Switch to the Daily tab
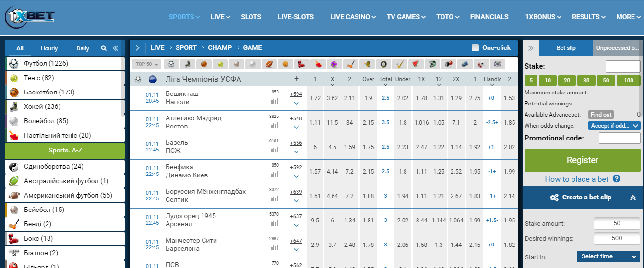 (x=83, y=48)
